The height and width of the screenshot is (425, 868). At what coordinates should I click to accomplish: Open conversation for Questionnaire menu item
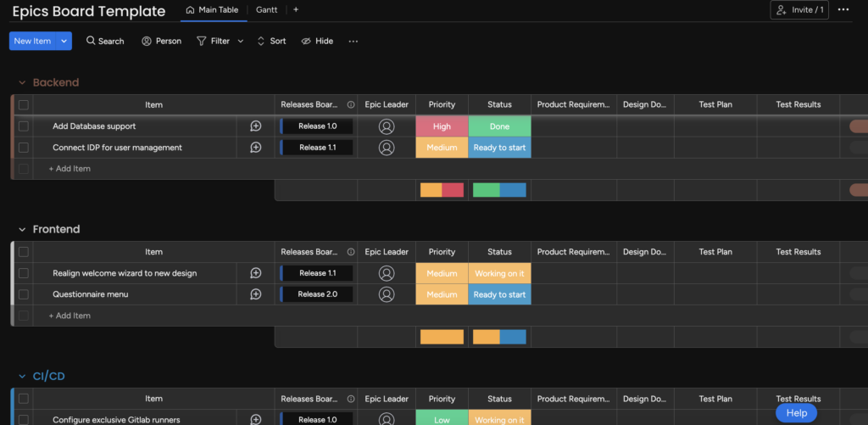(255, 294)
